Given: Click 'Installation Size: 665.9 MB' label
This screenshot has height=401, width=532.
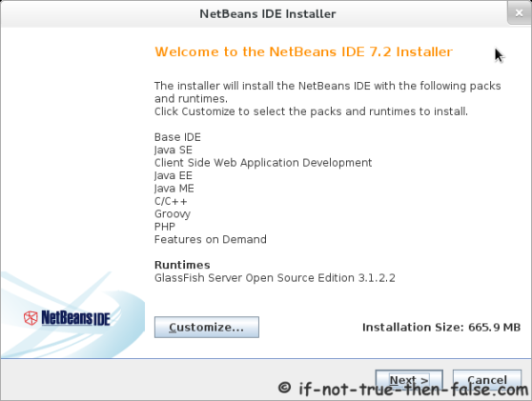Looking at the screenshot, I should click(441, 327).
